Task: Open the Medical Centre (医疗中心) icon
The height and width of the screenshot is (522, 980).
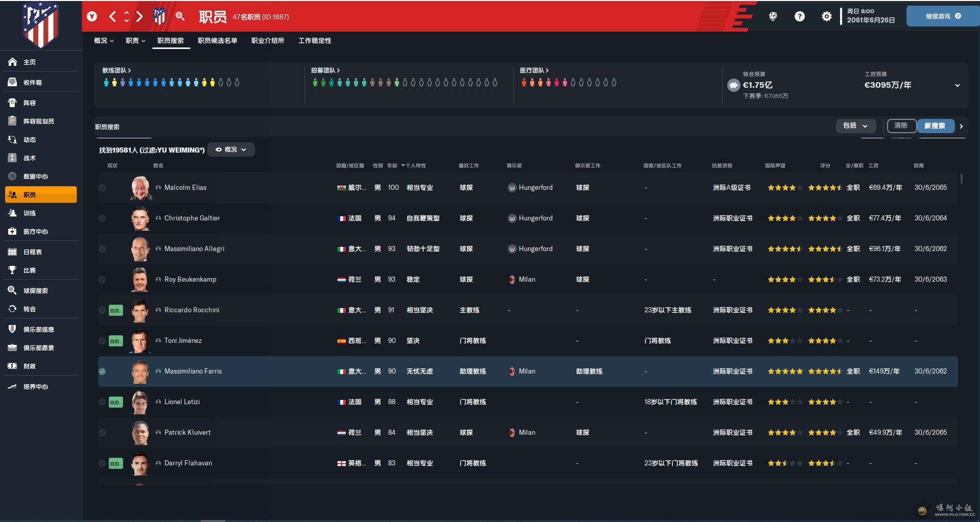Action: pyautogui.click(x=12, y=231)
